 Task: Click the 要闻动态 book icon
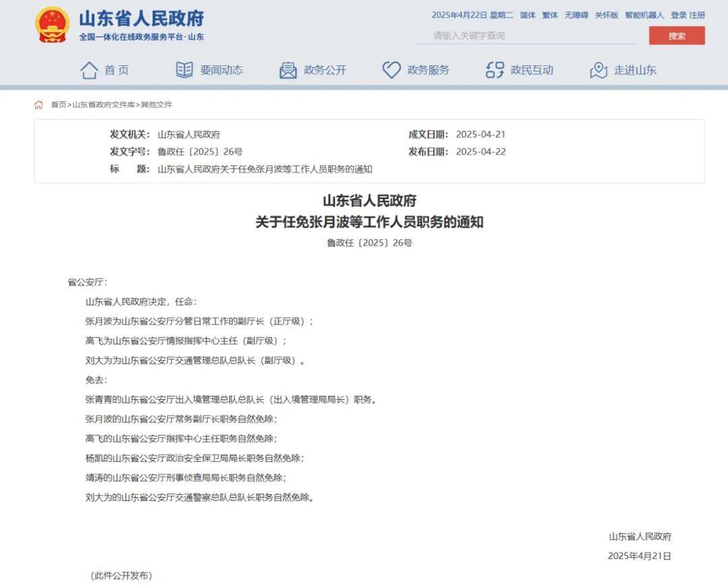tap(184, 69)
